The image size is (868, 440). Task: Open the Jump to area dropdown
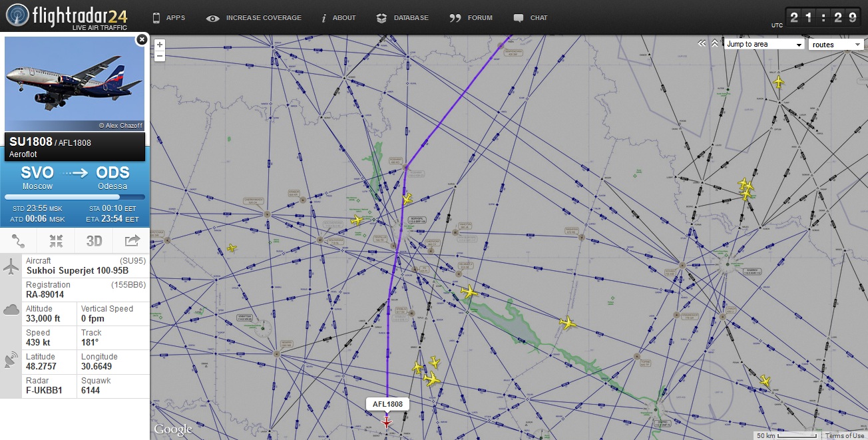click(x=765, y=45)
